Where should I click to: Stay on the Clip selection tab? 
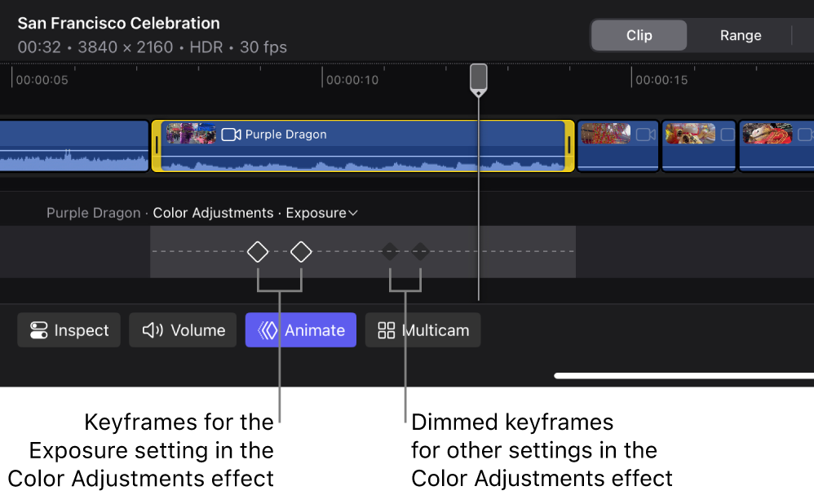point(639,35)
